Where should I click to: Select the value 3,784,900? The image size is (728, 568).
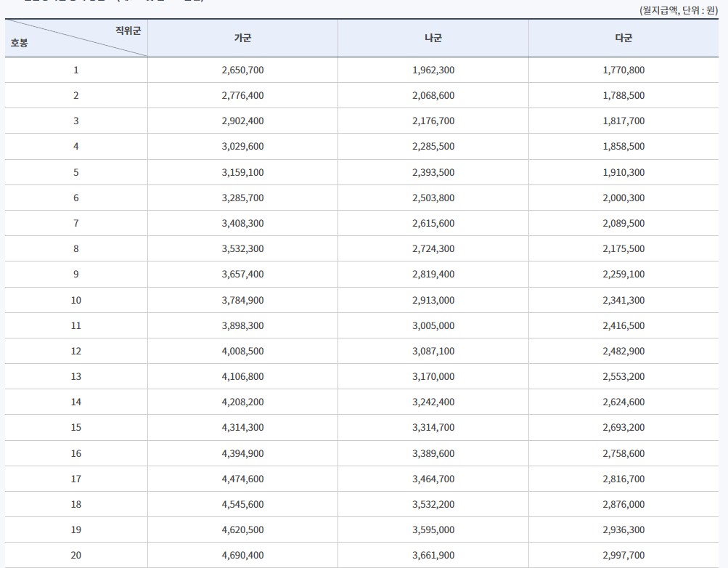point(243,301)
